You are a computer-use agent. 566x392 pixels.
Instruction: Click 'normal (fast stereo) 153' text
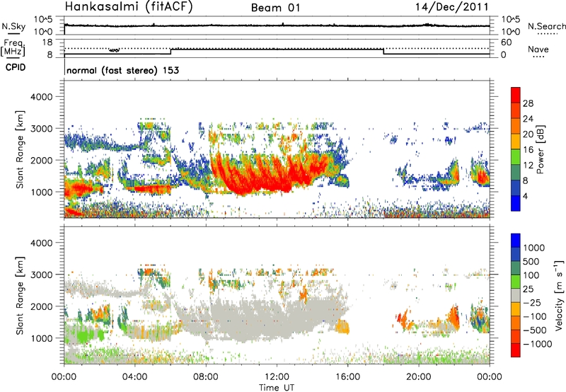(122, 70)
